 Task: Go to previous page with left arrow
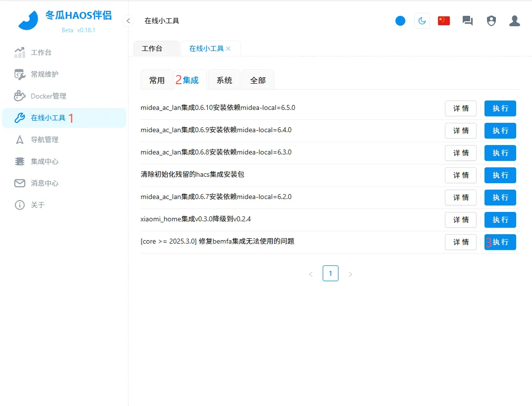(311, 274)
